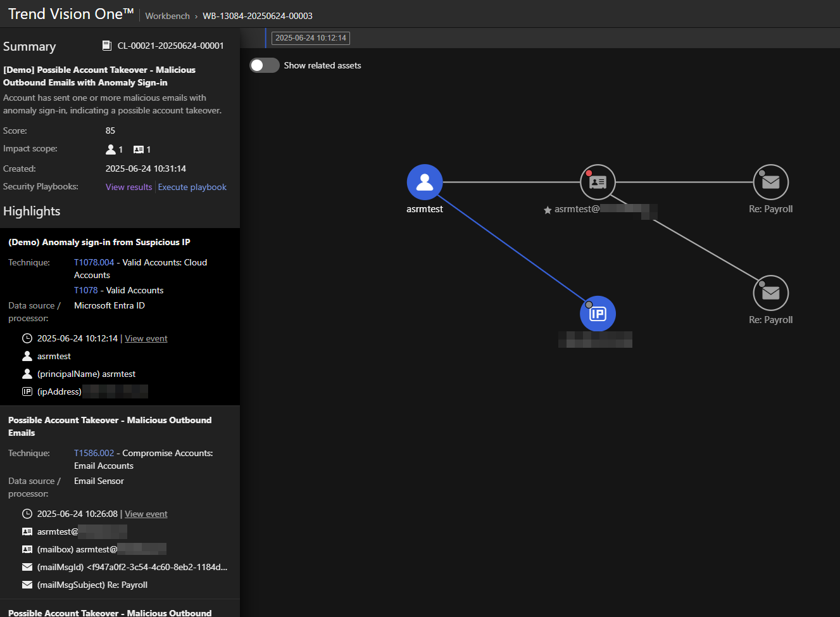Select the lower Re: Payroll email node
The height and width of the screenshot is (617, 840).
pos(770,293)
